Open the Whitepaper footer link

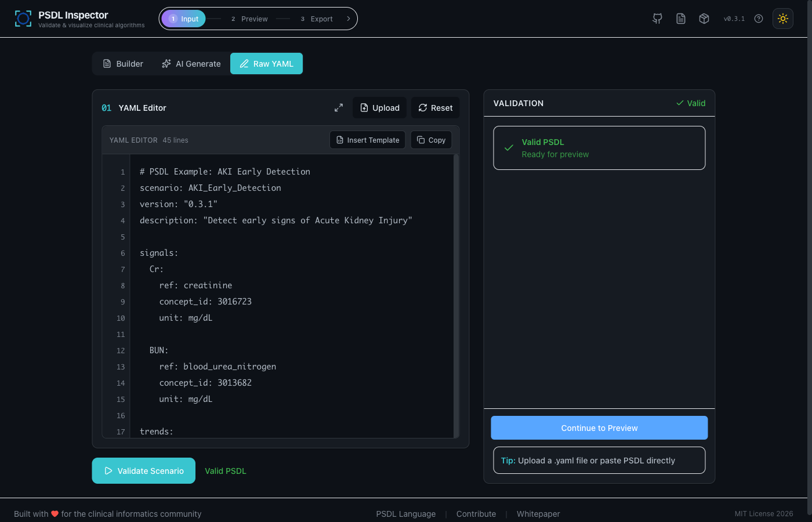538,514
